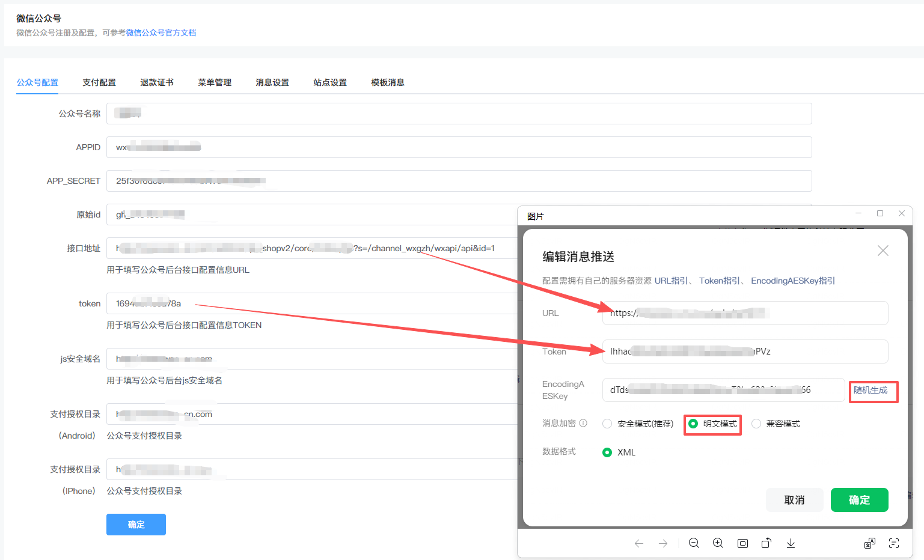Click the info icon beside 消息加密

583,423
